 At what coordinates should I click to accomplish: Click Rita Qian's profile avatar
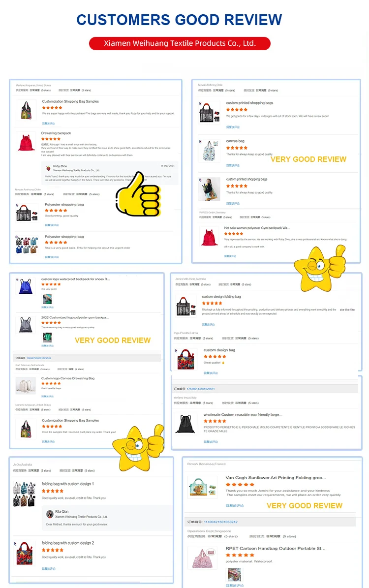click(50, 514)
